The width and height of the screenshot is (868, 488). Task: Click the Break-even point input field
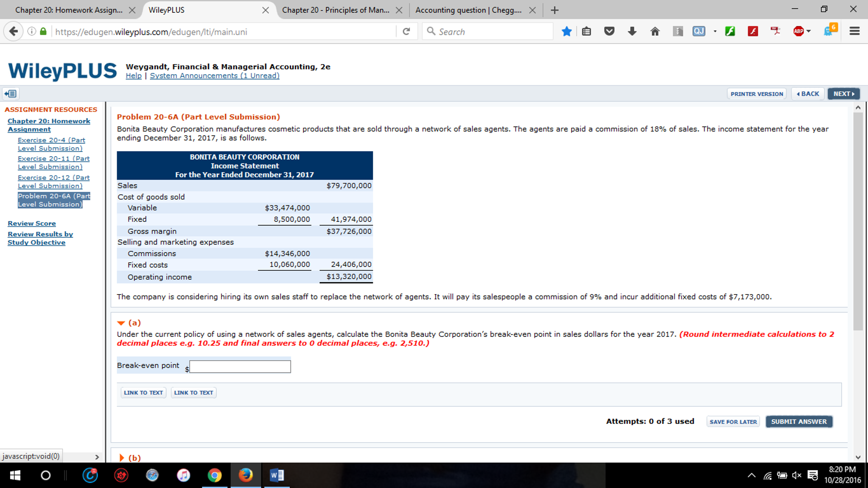[240, 367]
